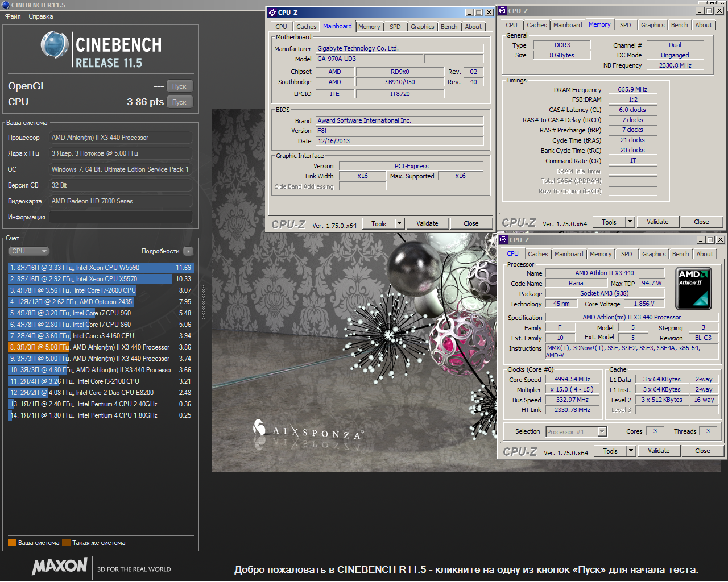The height and width of the screenshot is (582, 728).
Task: Click the Процессор field value
Action: [121, 138]
